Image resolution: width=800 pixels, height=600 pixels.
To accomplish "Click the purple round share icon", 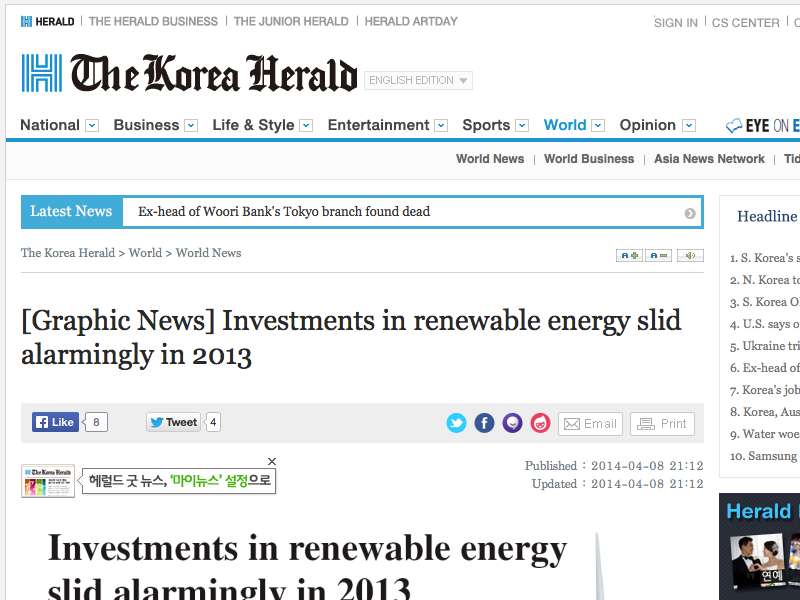I will (512, 423).
